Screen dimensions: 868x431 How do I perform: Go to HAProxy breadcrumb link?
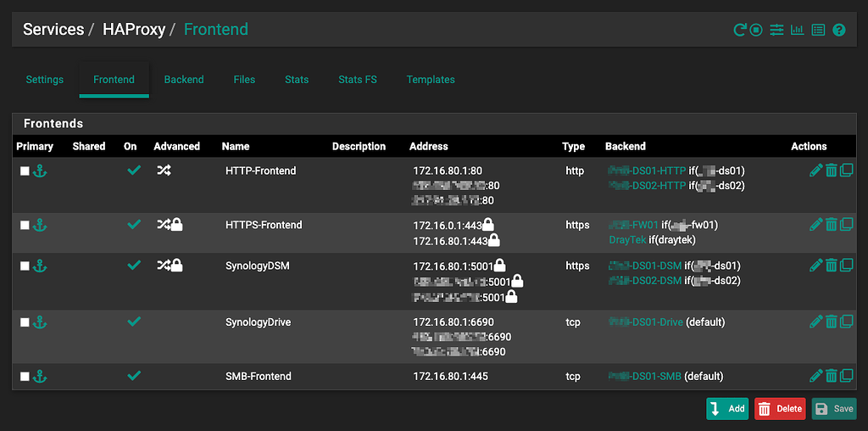(134, 30)
